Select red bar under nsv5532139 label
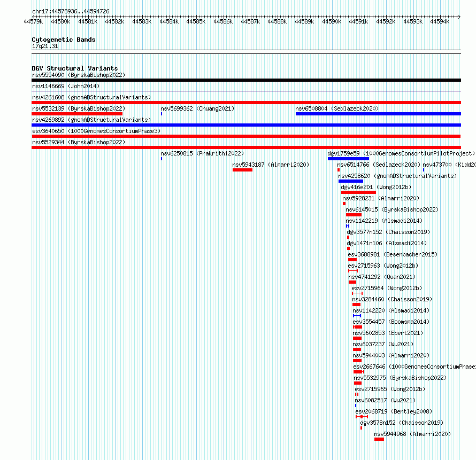This screenshot has width=476, height=460. [77, 114]
